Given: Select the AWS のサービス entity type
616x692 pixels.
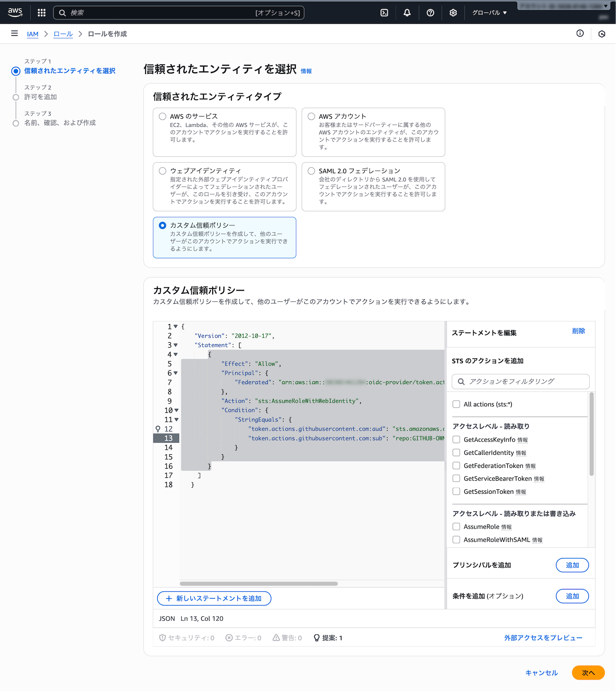Looking at the screenshot, I should point(163,117).
